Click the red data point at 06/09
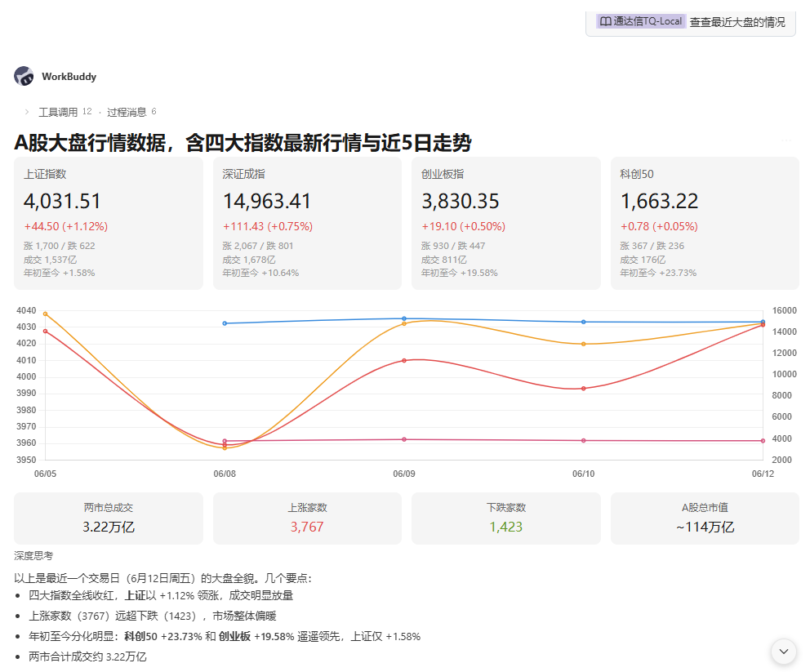 click(x=404, y=361)
